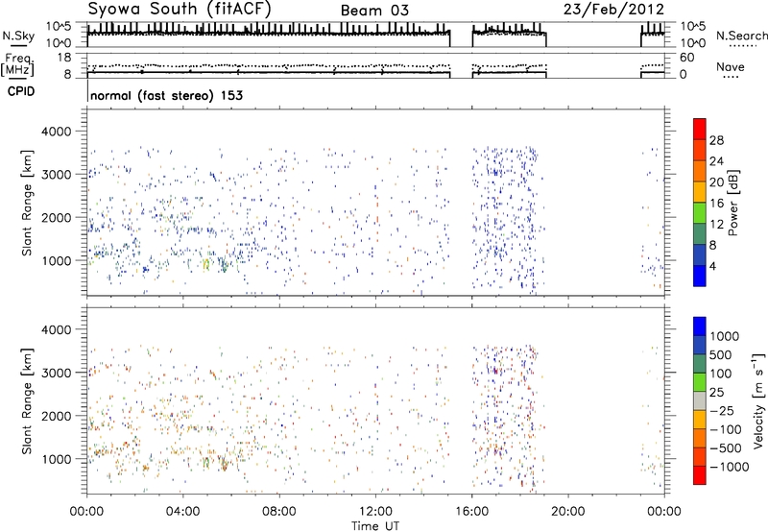The height and width of the screenshot is (532, 768).
Task: Click the '60' Nave axis tick
Action: (686, 58)
